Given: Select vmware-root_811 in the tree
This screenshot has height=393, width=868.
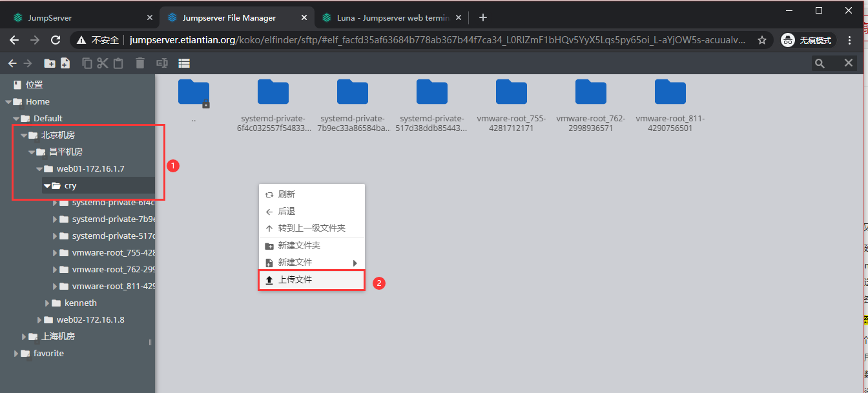Looking at the screenshot, I should click(113, 286).
